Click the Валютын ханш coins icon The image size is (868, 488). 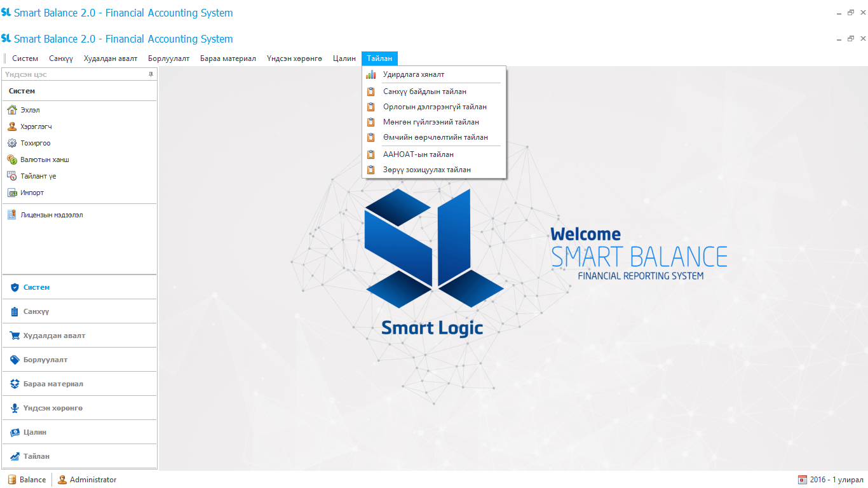coord(11,159)
